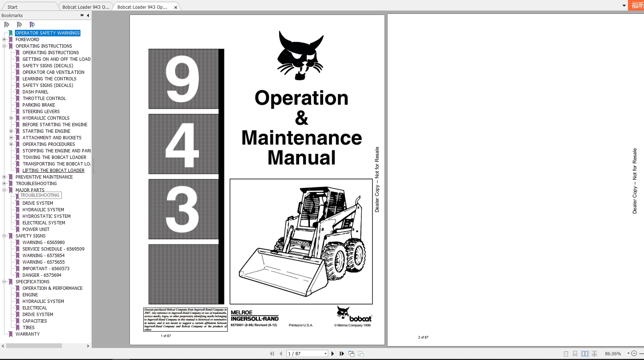Click the previous view icon in navigation bar
Image resolution: width=644 pixels, height=360 pixels.
[x=351, y=353]
